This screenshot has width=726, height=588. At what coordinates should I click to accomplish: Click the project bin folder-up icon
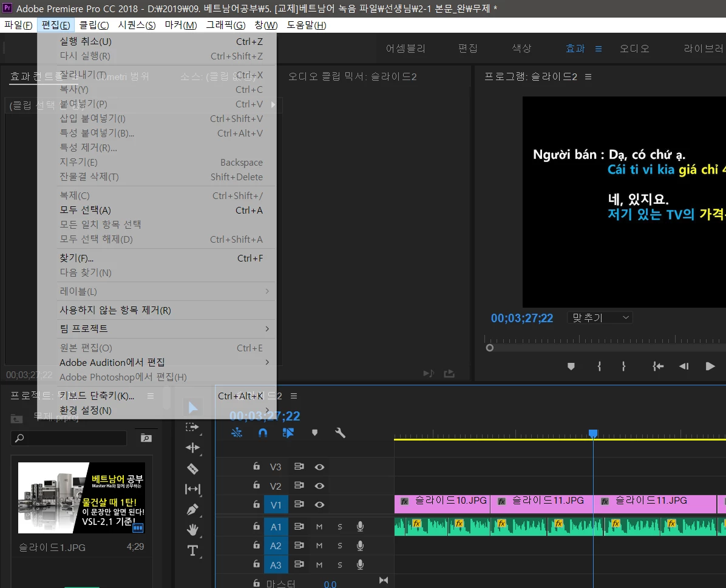(x=16, y=419)
